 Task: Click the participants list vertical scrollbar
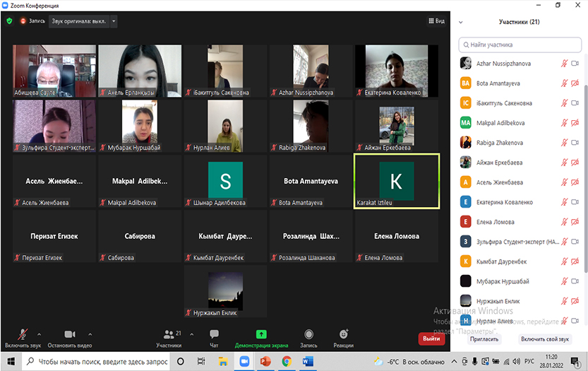(584, 177)
